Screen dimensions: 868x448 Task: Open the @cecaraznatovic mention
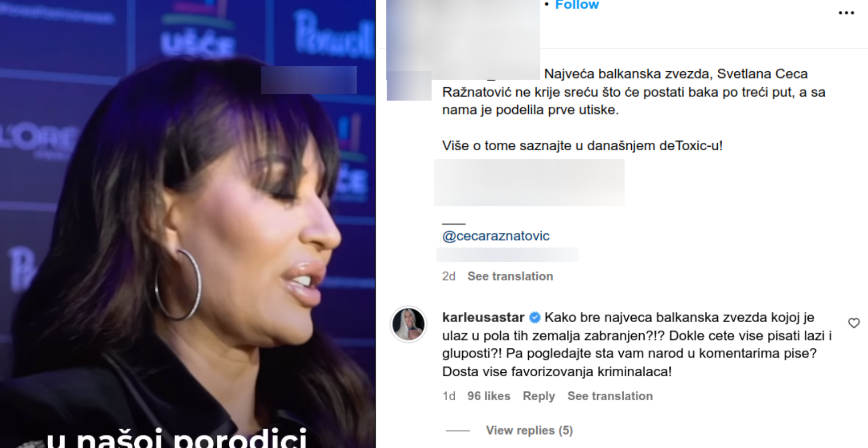click(x=496, y=236)
